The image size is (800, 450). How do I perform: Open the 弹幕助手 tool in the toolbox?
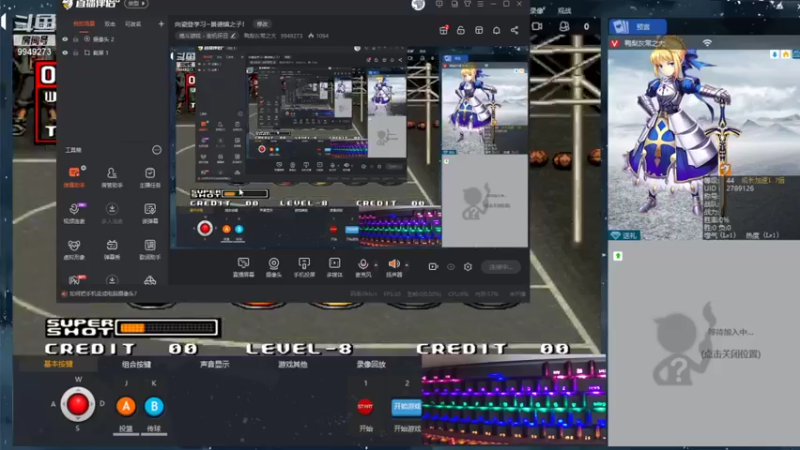point(74,177)
